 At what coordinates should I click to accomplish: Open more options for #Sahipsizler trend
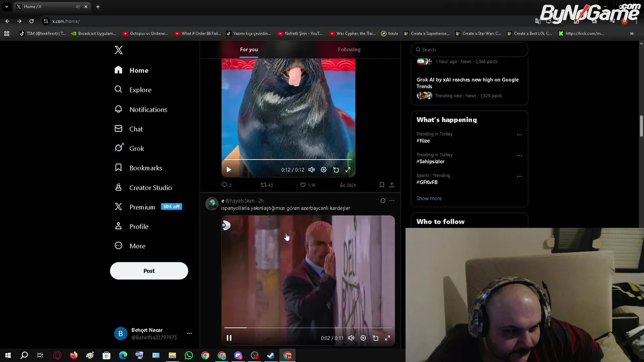coord(519,155)
